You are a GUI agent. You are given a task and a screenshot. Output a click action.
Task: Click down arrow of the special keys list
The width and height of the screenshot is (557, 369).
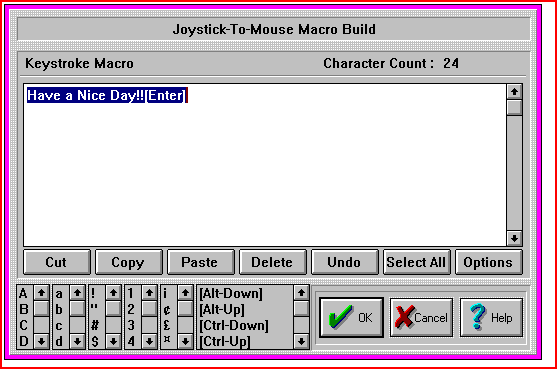point(301,342)
